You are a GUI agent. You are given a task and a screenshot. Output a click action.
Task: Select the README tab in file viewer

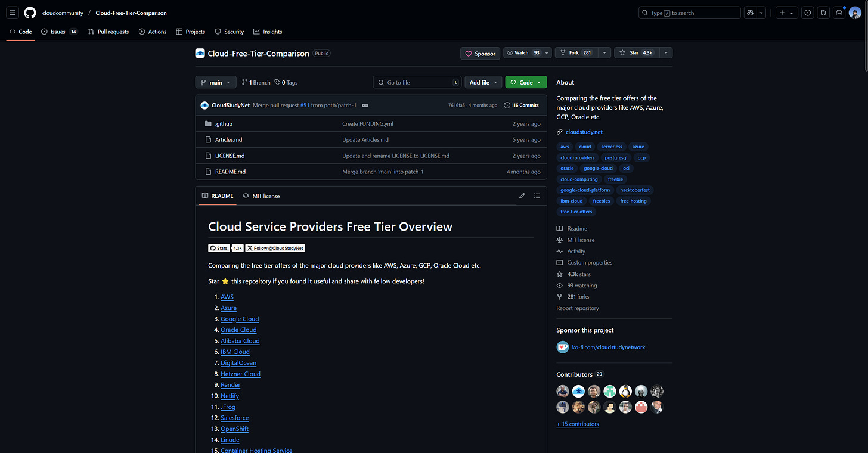218,196
